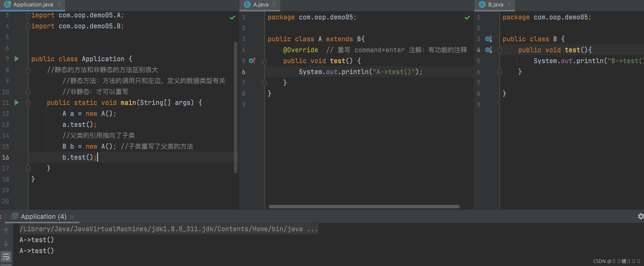Viewport: 644px width, 266px height.
Task: Close A.java tab
Action: click(x=274, y=4)
